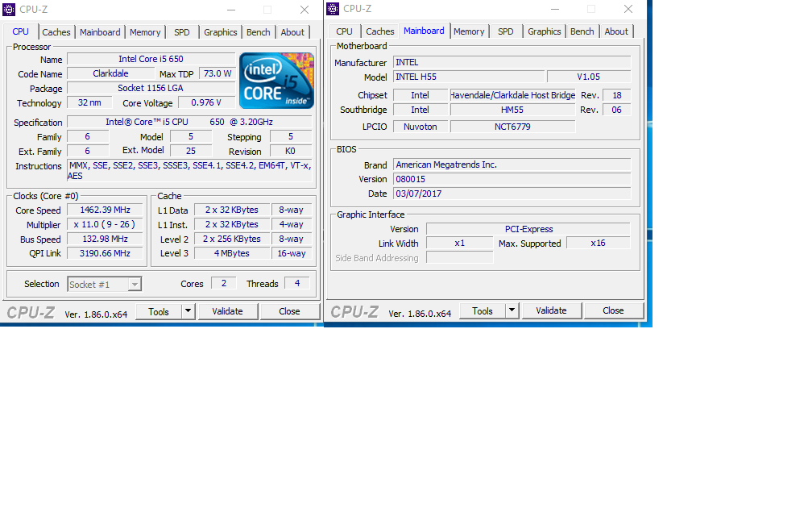The width and height of the screenshot is (812, 508).
Task: Open About tab in right window
Action: pos(616,31)
